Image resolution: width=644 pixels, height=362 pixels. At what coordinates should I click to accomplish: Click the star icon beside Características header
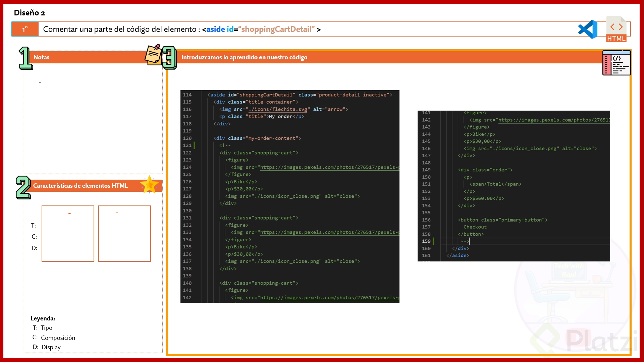[149, 185]
